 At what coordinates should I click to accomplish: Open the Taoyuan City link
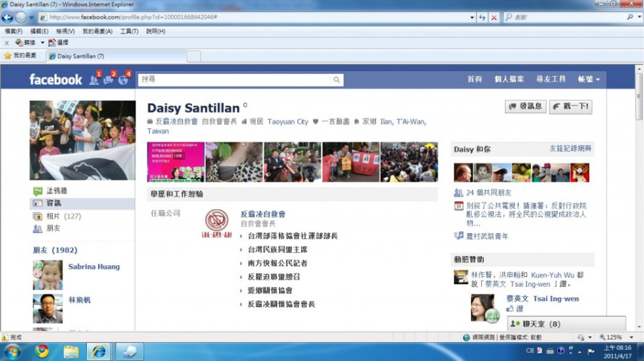(288, 122)
